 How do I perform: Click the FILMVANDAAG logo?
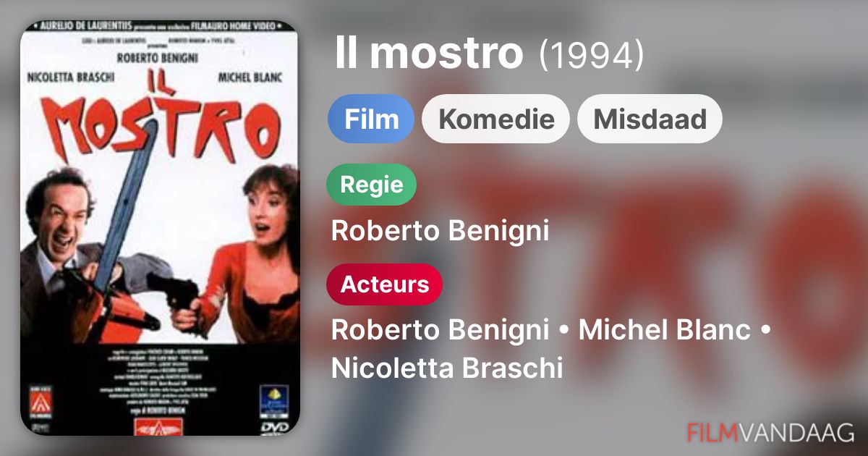tap(770, 432)
